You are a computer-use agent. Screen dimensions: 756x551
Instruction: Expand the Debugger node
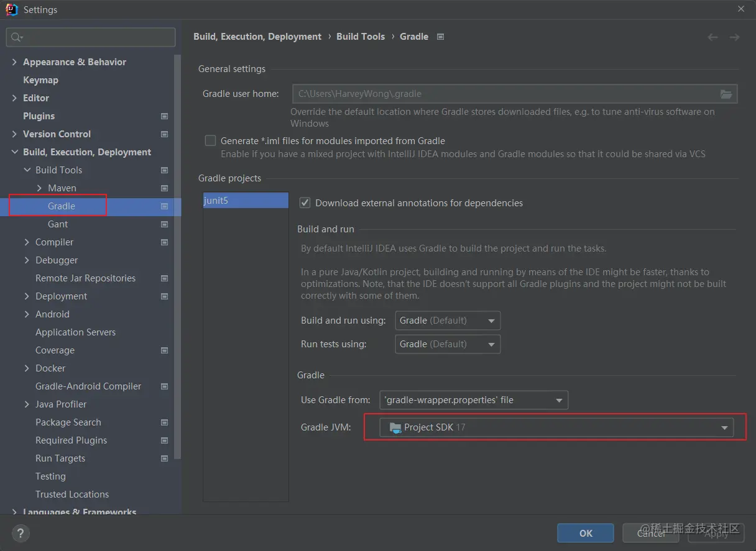[27, 260]
